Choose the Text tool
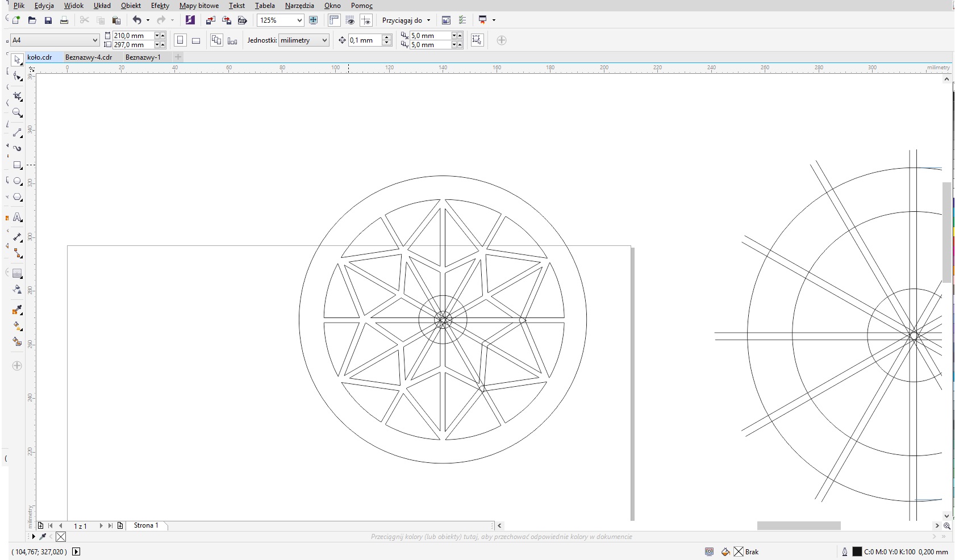 coord(18,218)
